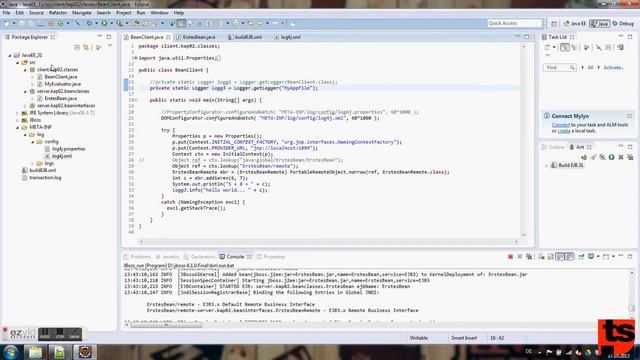Click the New file toolbar icon

click(x=7, y=23)
